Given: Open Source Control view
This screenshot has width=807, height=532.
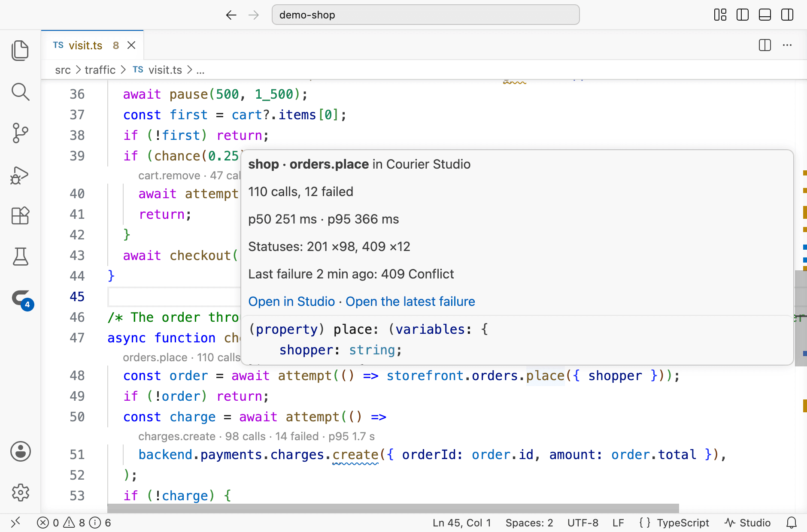Looking at the screenshot, I should tap(20, 133).
